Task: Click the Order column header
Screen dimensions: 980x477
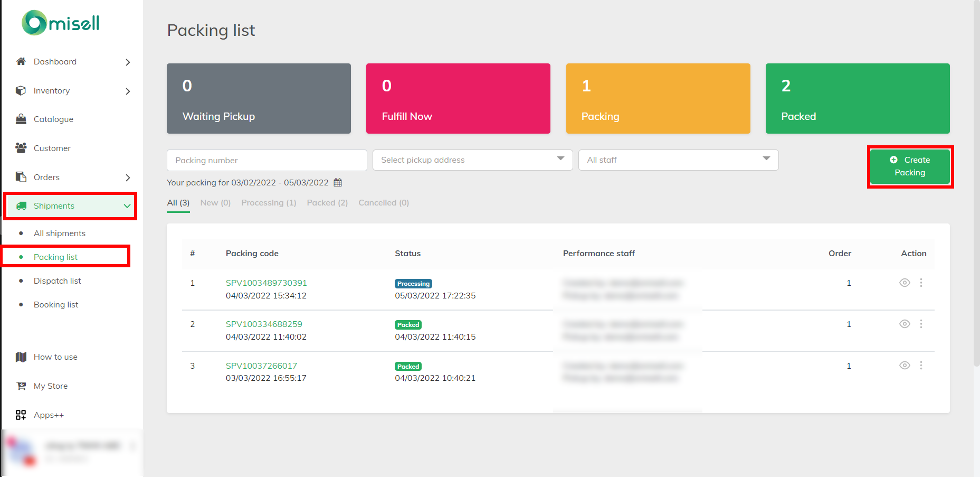Action: click(x=840, y=254)
